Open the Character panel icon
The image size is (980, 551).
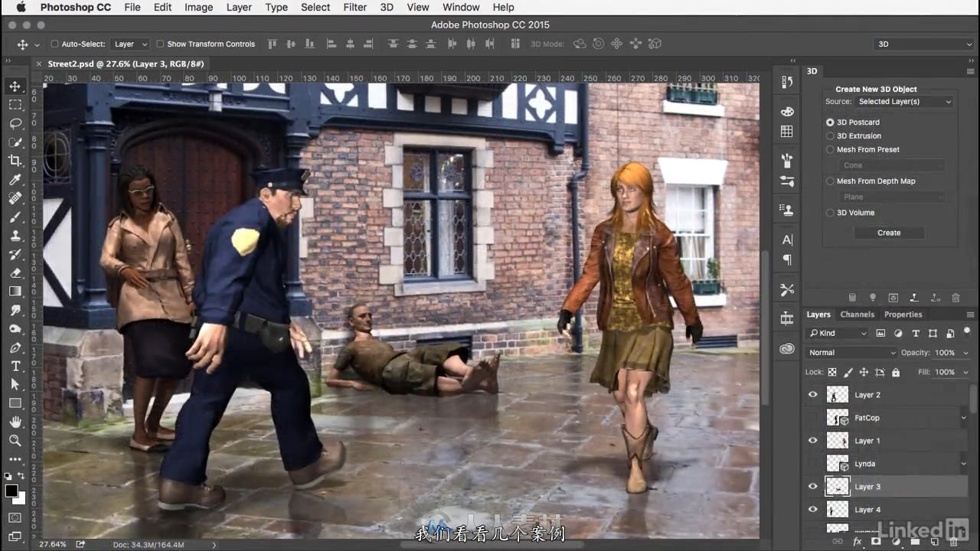(787, 240)
